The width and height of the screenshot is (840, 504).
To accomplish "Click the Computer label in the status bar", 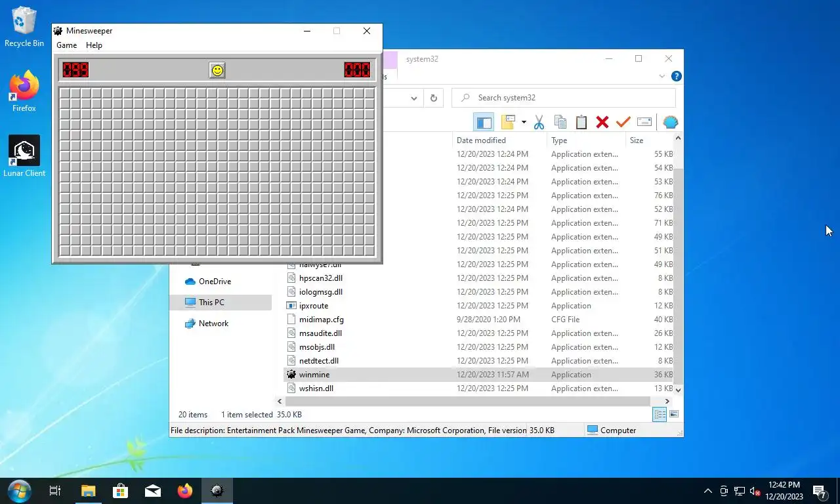I will pyautogui.click(x=618, y=430).
